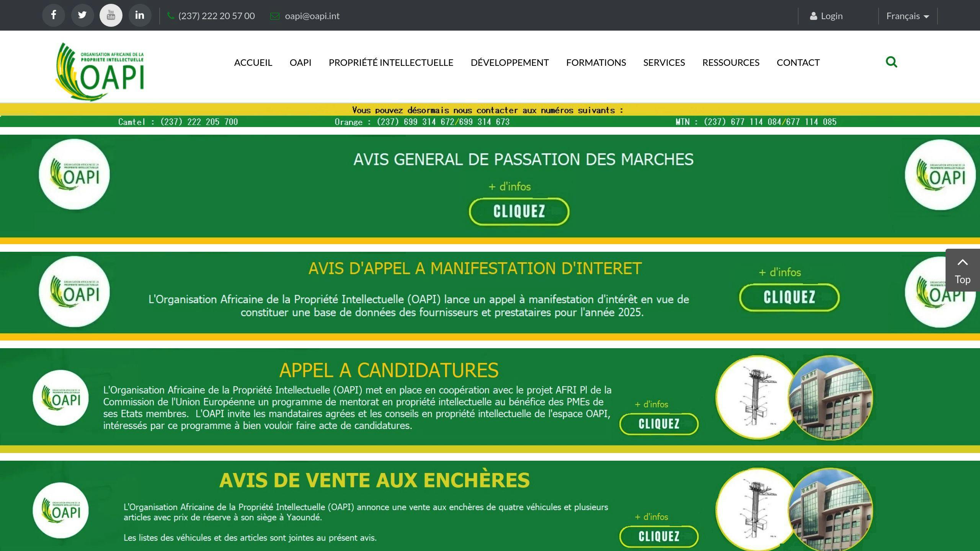Click '+ d'infos' text in candidatures banner
Screen dimensions: 980x551
pos(651,404)
